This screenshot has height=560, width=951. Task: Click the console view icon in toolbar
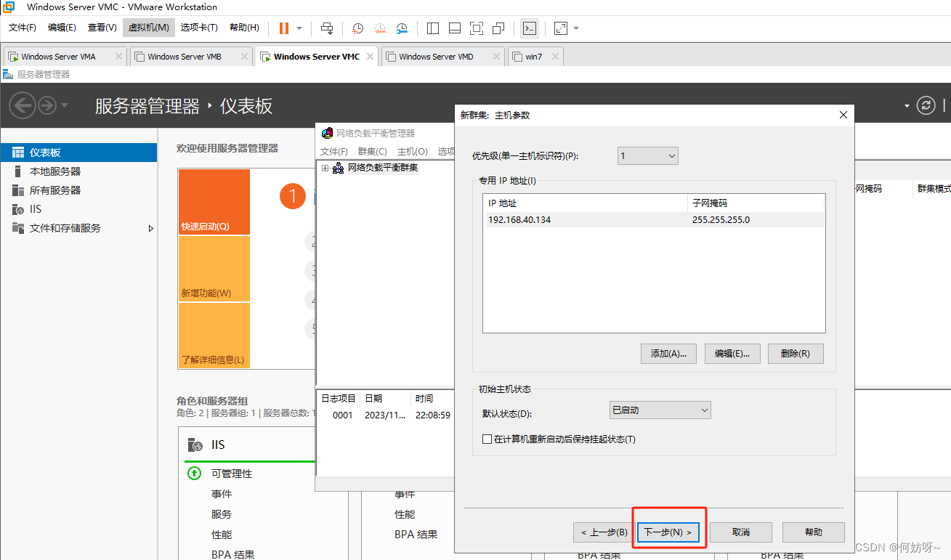[530, 28]
